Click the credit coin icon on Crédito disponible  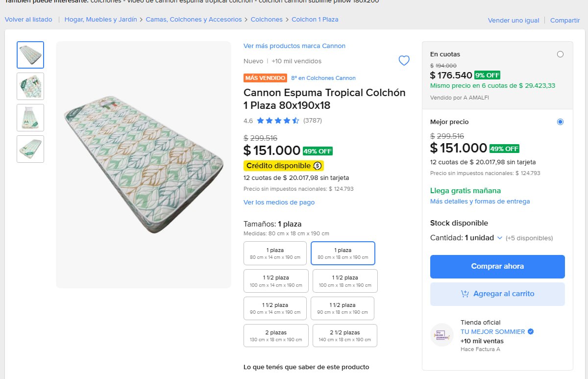coord(318,166)
